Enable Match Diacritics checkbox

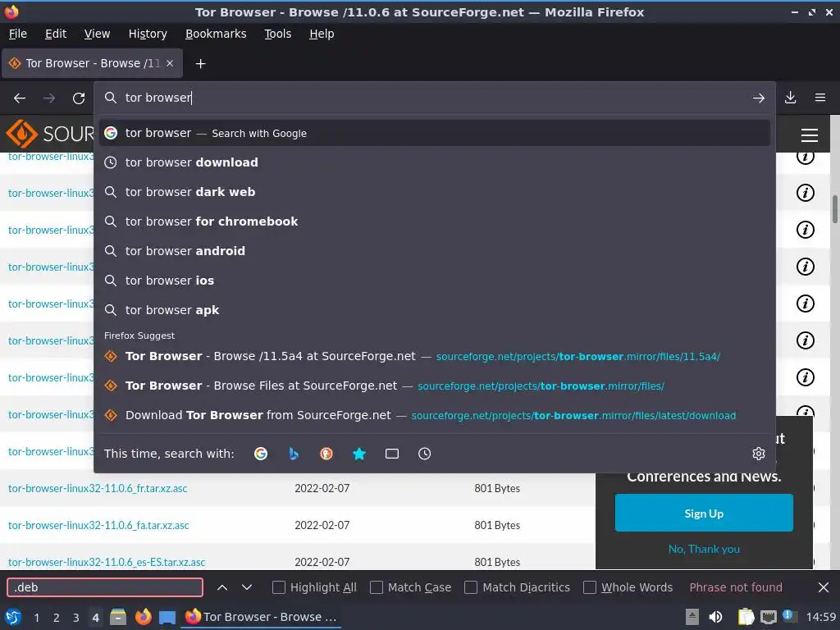pyautogui.click(x=471, y=587)
